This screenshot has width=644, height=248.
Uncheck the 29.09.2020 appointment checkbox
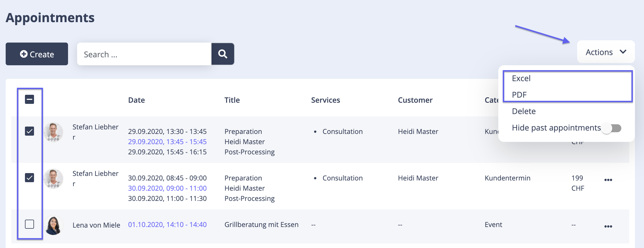tap(29, 131)
